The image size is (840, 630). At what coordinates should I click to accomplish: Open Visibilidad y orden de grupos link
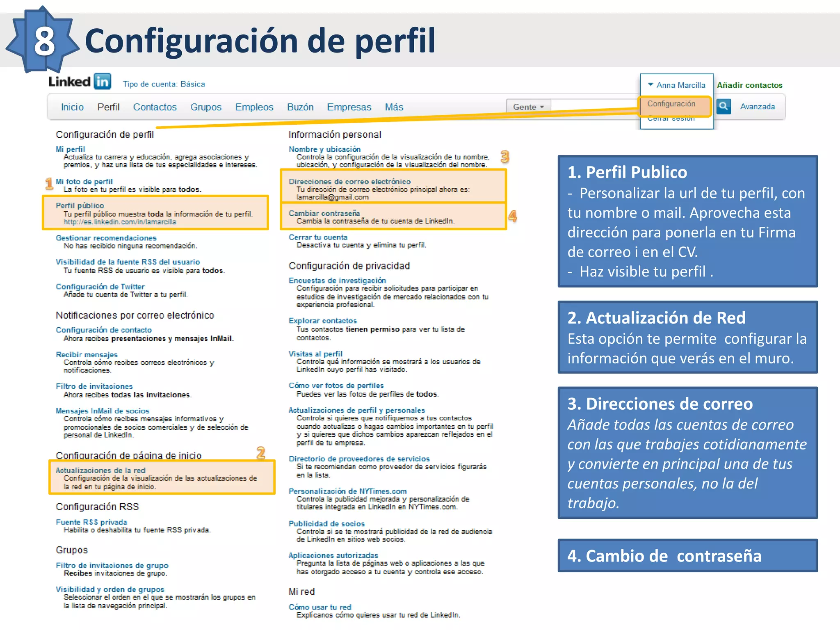(110, 589)
